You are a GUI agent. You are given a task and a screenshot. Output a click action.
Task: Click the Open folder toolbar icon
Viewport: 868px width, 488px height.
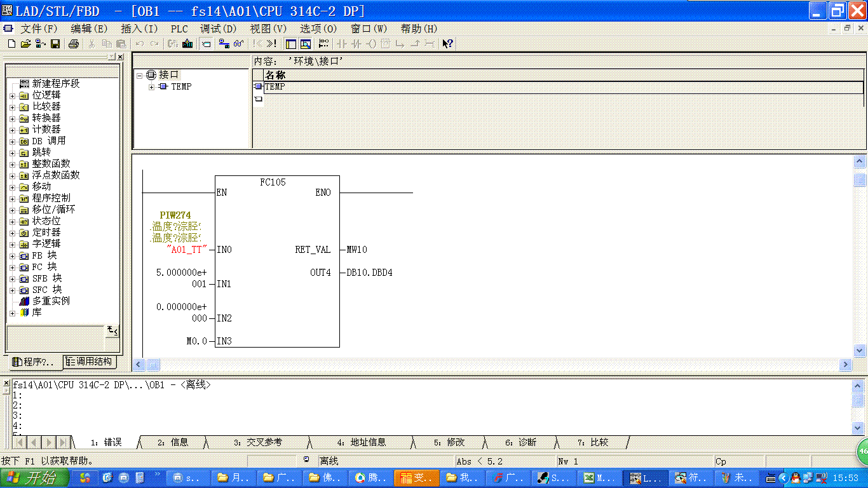pyautogui.click(x=25, y=44)
